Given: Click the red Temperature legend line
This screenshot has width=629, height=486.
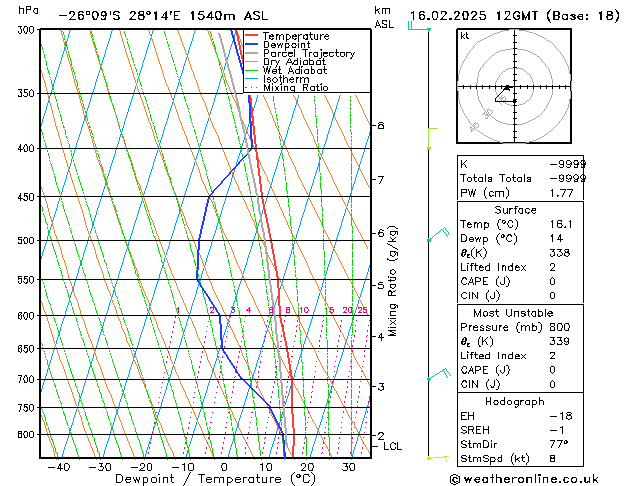Looking at the screenshot, I should [x=251, y=36].
